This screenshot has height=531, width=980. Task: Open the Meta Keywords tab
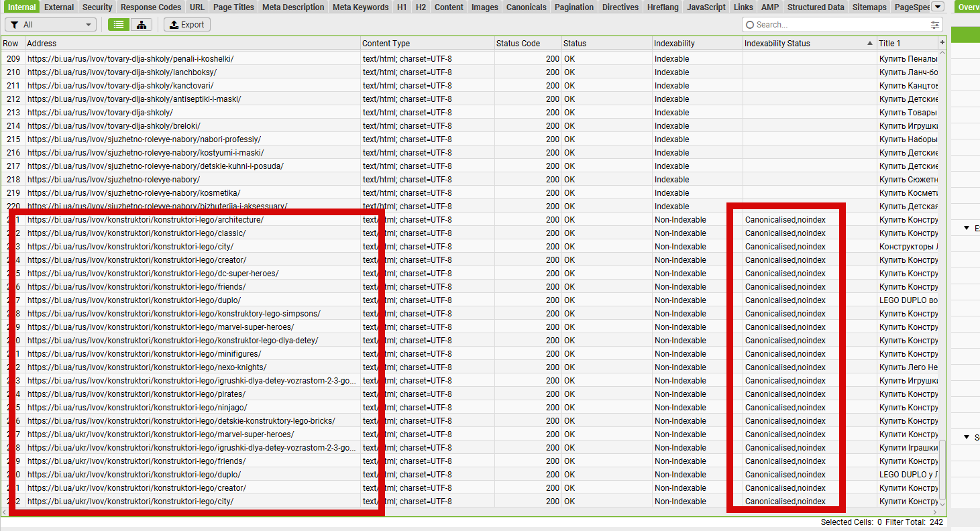tap(360, 7)
